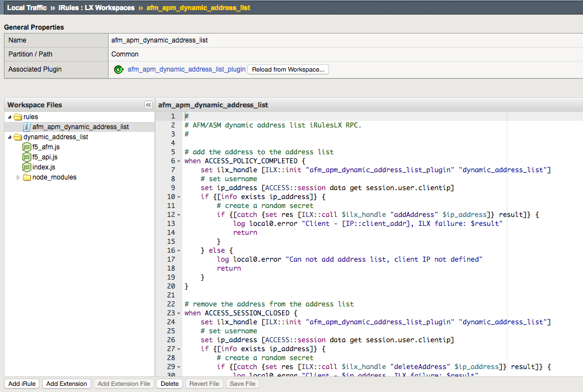Viewport: 583px width, 392px height.
Task: Click the index.js file icon
Action: click(26, 167)
